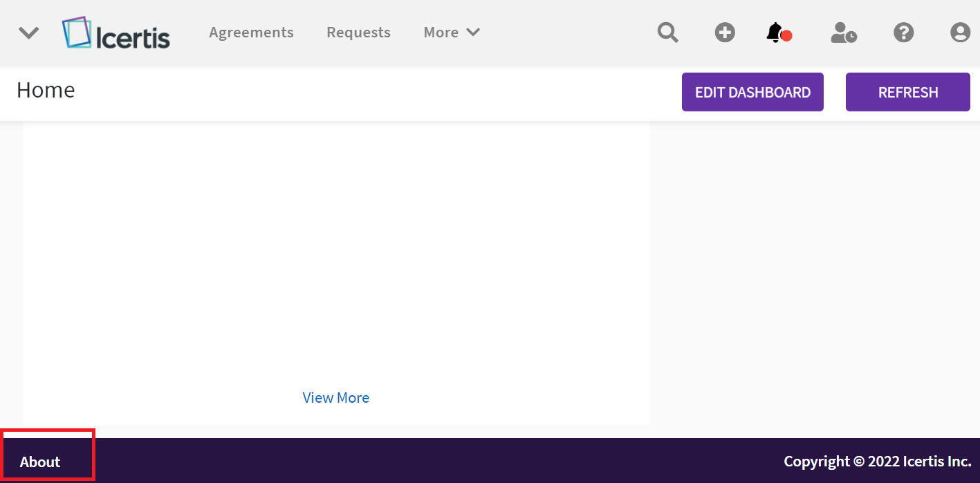980x483 pixels.
Task: Click the Copyright 2022 Icertis text
Action: pyautogui.click(x=877, y=462)
